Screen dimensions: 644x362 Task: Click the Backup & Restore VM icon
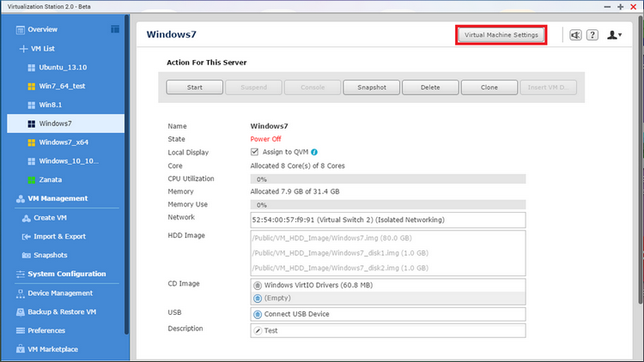click(20, 312)
